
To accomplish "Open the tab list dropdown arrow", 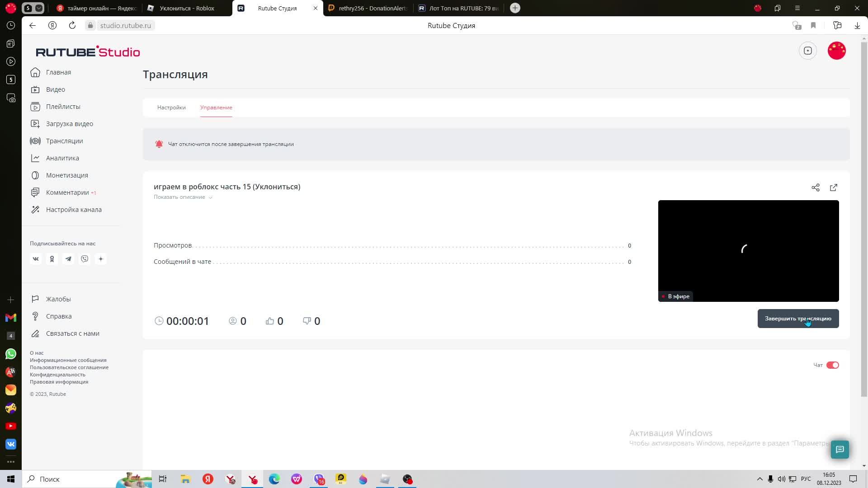I will 39,8.
